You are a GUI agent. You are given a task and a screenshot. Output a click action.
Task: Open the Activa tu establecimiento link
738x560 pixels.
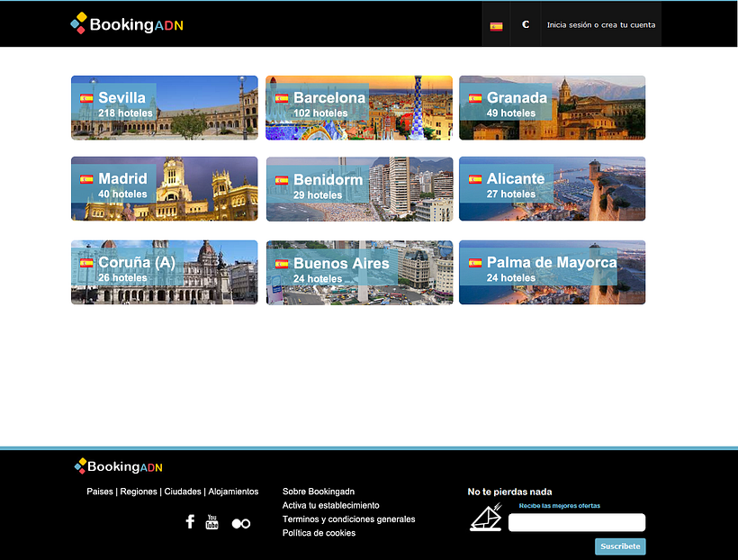(x=329, y=505)
